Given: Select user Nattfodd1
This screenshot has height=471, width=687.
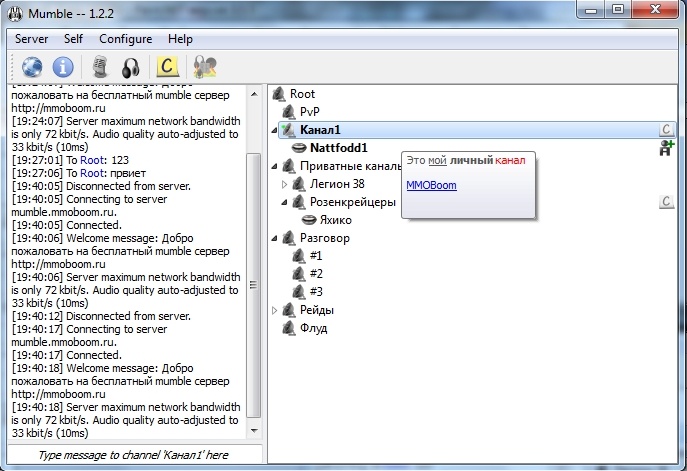Looking at the screenshot, I should pos(339,148).
